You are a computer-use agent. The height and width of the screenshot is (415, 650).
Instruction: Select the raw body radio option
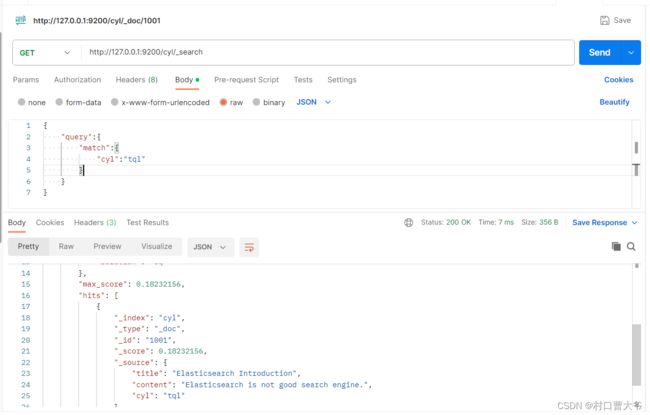pyautogui.click(x=223, y=102)
